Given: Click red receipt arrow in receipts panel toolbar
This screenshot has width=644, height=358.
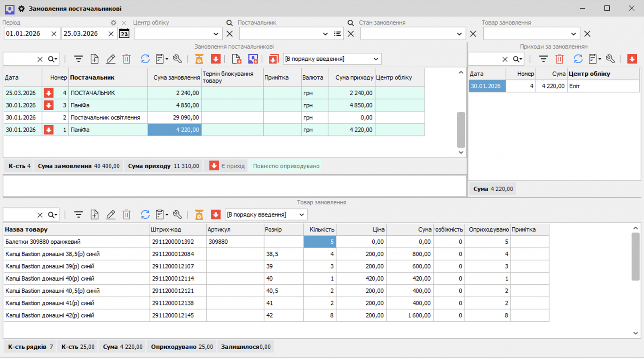Looking at the screenshot, I should pyautogui.click(x=632, y=59).
